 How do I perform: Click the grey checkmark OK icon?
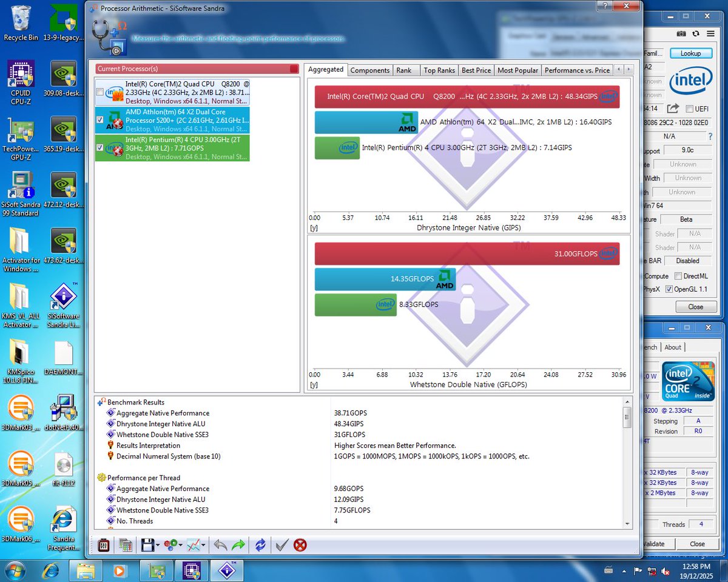point(281,545)
